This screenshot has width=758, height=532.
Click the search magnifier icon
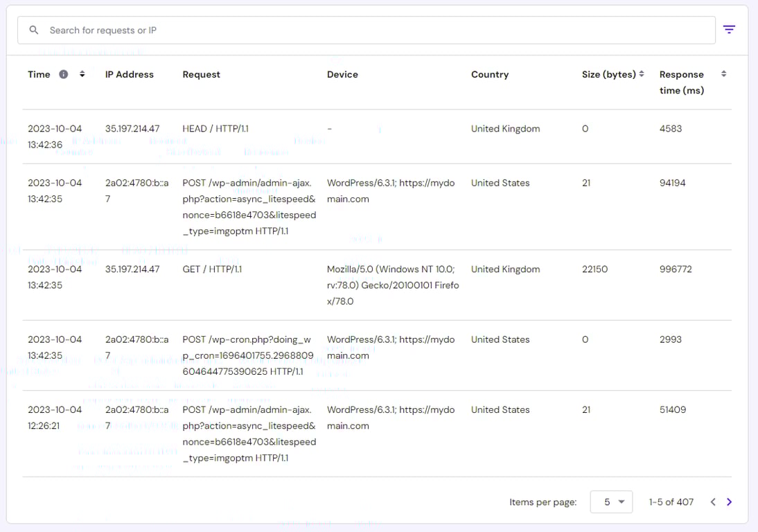pyautogui.click(x=33, y=30)
